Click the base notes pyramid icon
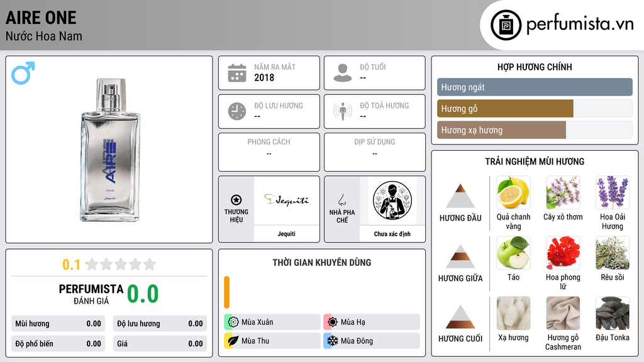644x362 pixels. pos(460,317)
